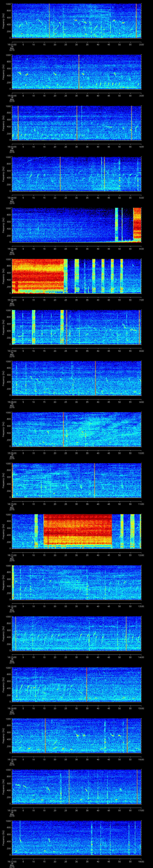Click the 11:00 axis end label
Image resolution: width=153 pixels, height=868 pixels.
[141, 504]
